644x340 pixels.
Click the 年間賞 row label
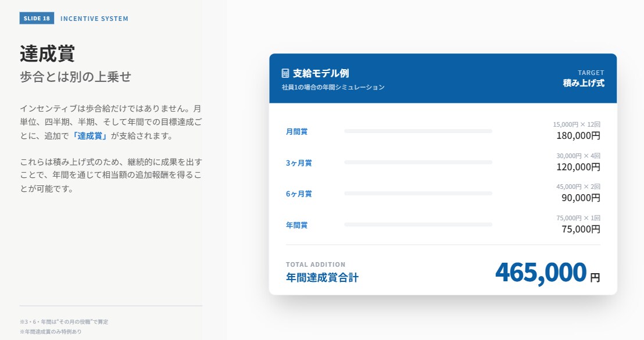coord(296,225)
